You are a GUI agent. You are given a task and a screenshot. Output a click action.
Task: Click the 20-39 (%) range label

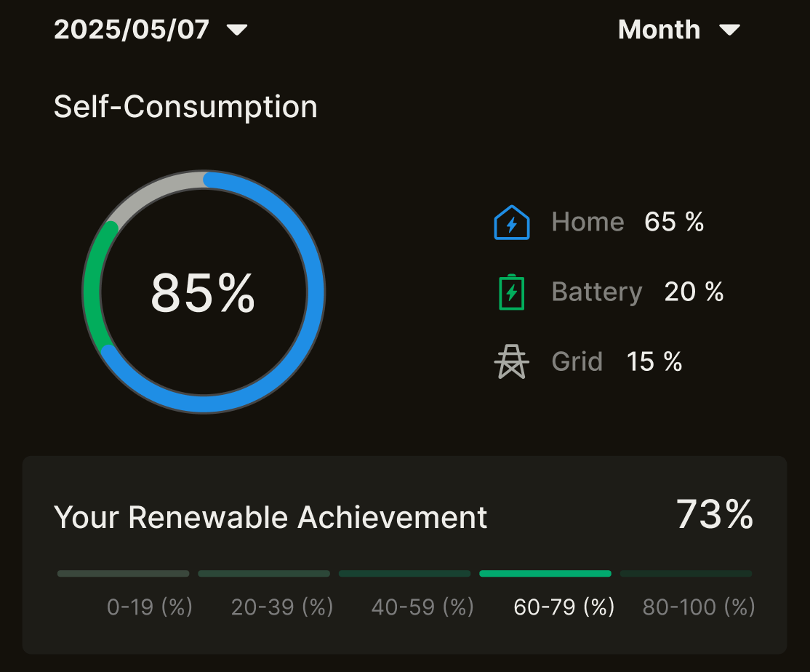282,607
